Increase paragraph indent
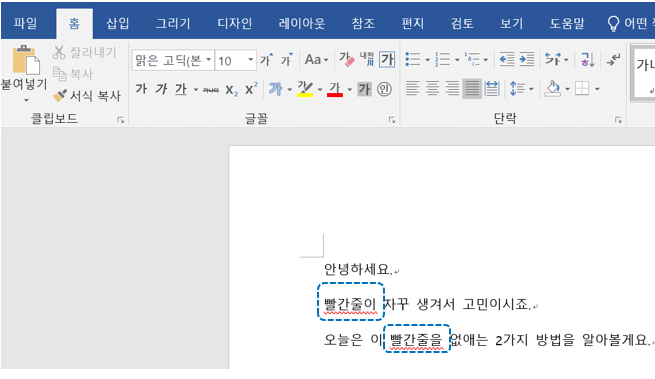The image size is (655, 379). coord(527,59)
